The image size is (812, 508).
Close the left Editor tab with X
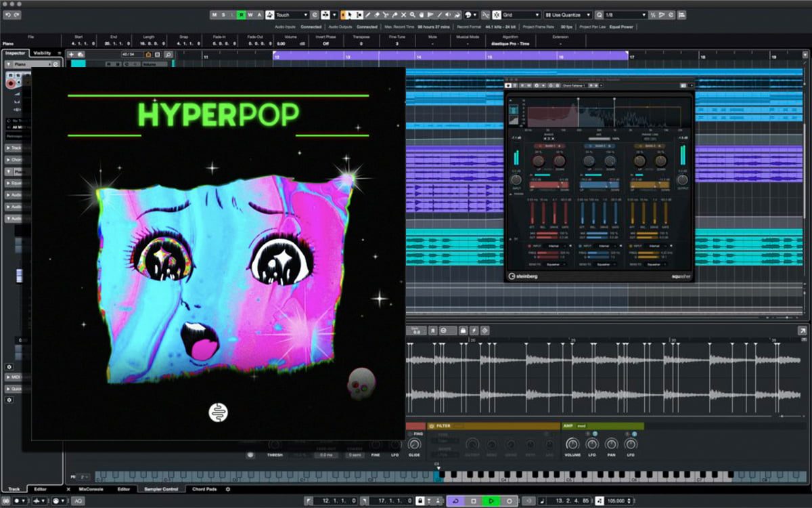68,489
